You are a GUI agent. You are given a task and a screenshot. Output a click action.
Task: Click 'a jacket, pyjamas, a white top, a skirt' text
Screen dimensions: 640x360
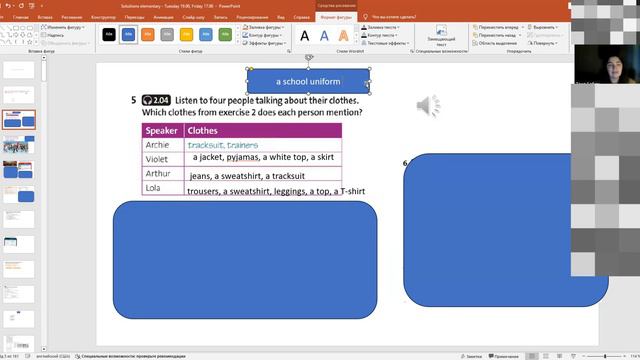click(263, 157)
